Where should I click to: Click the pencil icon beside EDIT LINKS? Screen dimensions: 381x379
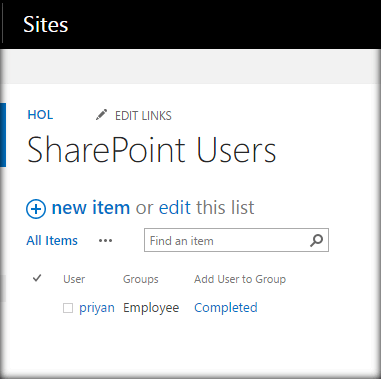click(101, 115)
